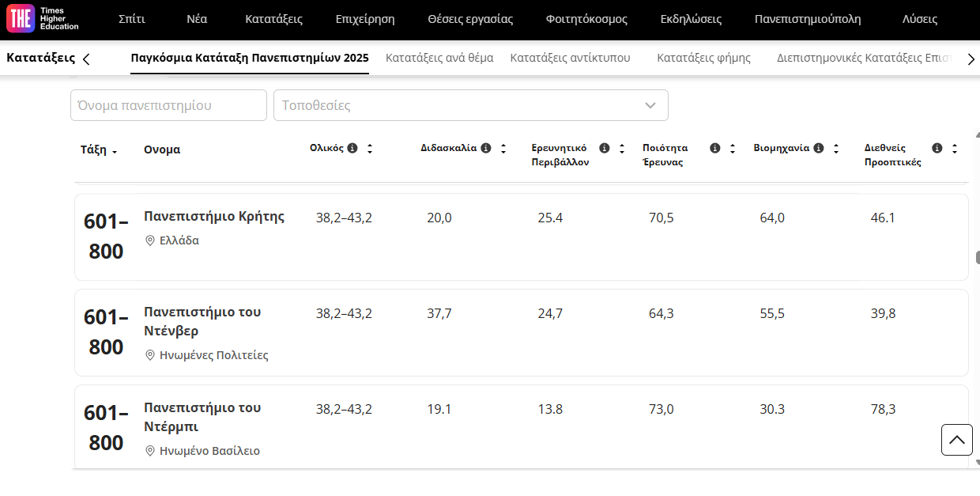Click info icon for Ποιότητα Έρευνας
This screenshot has height=496, width=980.
[715, 148]
